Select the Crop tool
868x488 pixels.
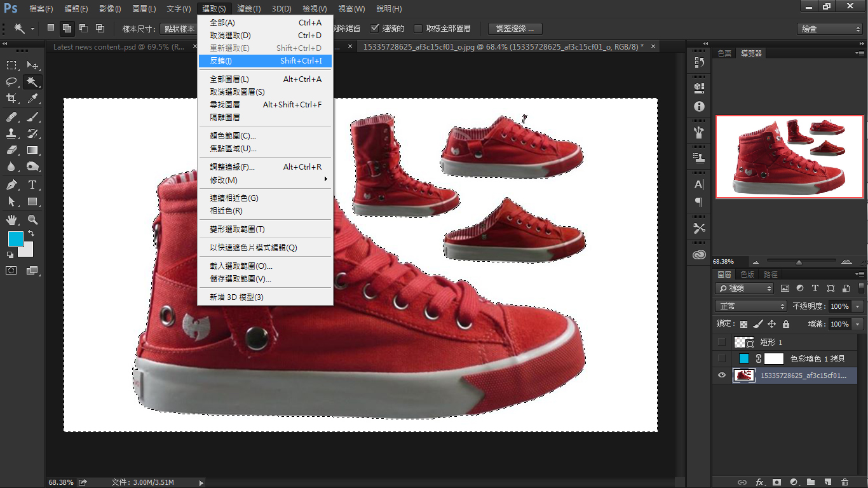pyautogui.click(x=11, y=98)
